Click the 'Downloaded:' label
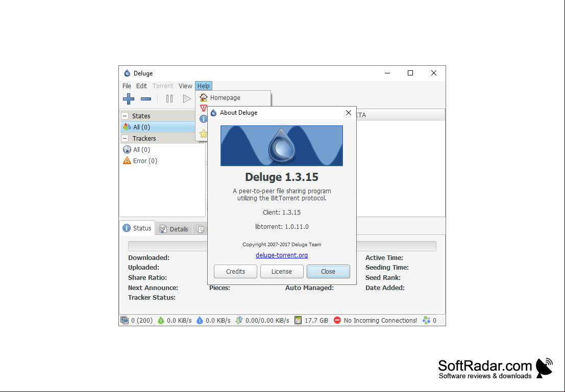The image size is (565, 392). pos(149,258)
